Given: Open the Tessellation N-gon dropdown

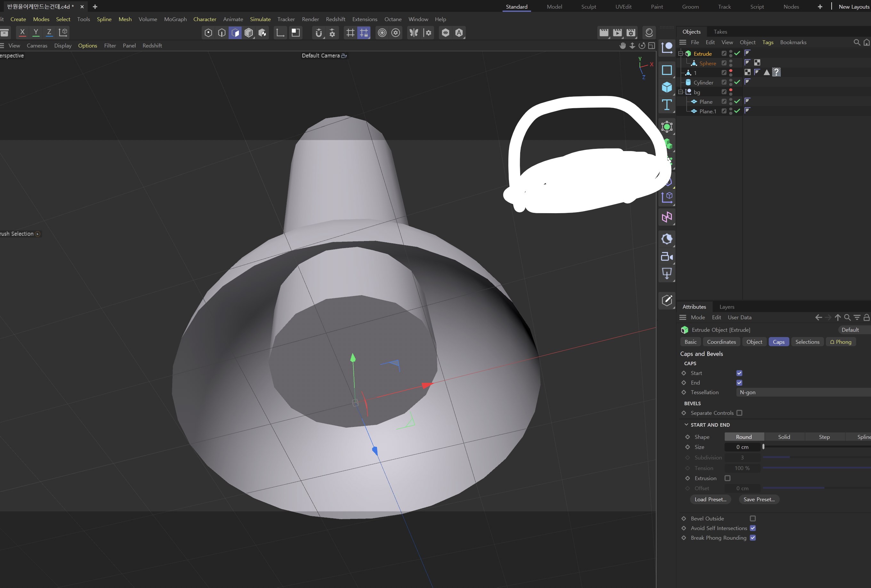Looking at the screenshot, I should pyautogui.click(x=803, y=392).
